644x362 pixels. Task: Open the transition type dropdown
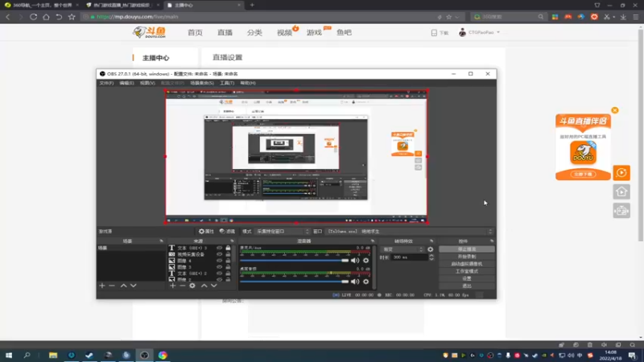click(402, 249)
